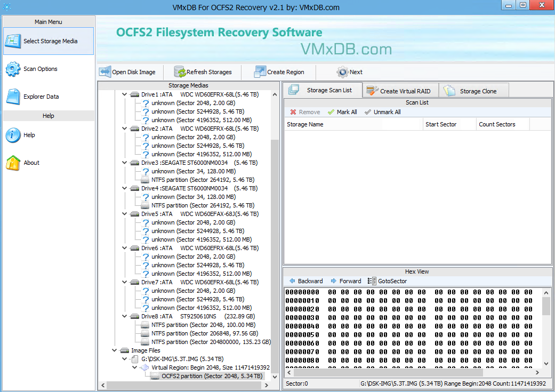Click the Refresh Storages icon
This screenshot has height=392, width=555.
180,72
